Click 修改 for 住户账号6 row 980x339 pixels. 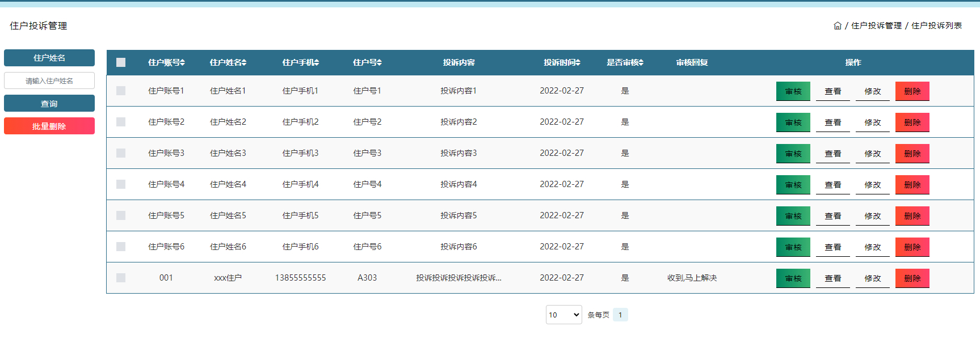pyautogui.click(x=873, y=247)
